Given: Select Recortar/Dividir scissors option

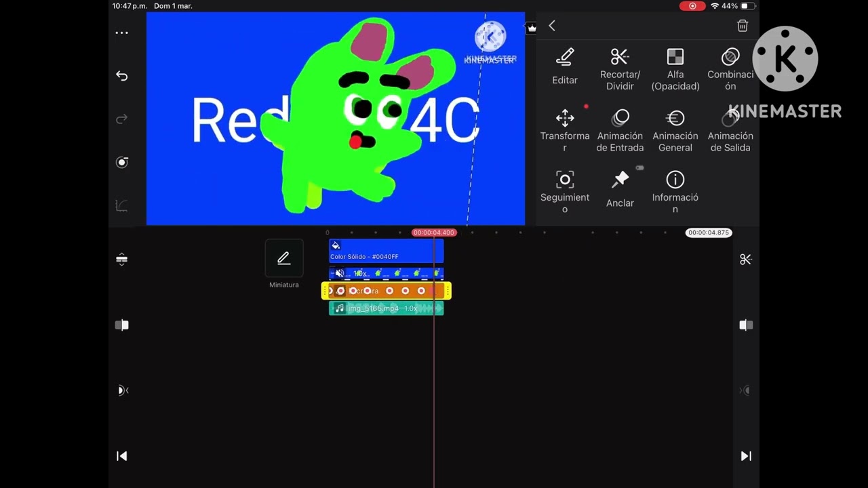Looking at the screenshot, I should pos(620,68).
